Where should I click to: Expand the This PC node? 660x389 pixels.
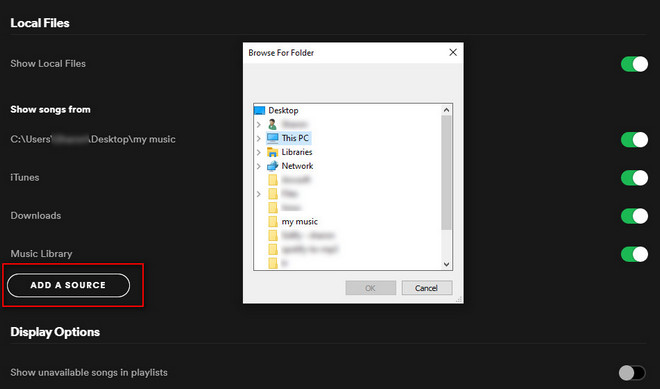tap(259, 138)
